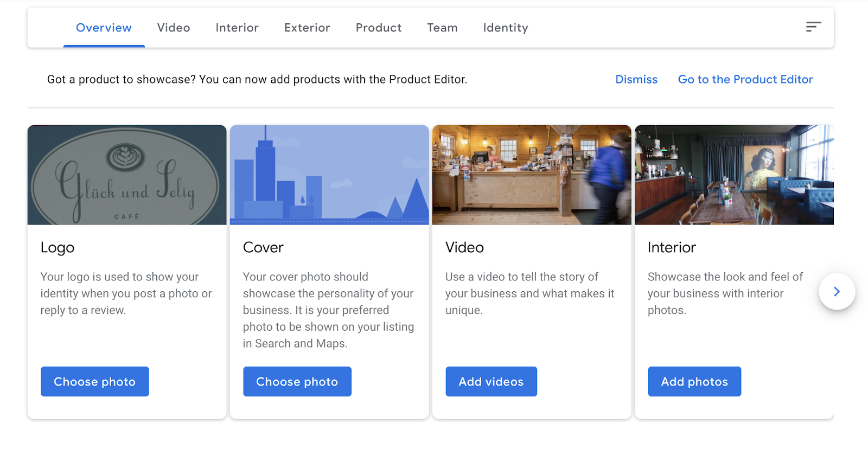Open the Glück und Selig logo image
The height and width of the screenshot is (449, 868).
pos(127,175)
